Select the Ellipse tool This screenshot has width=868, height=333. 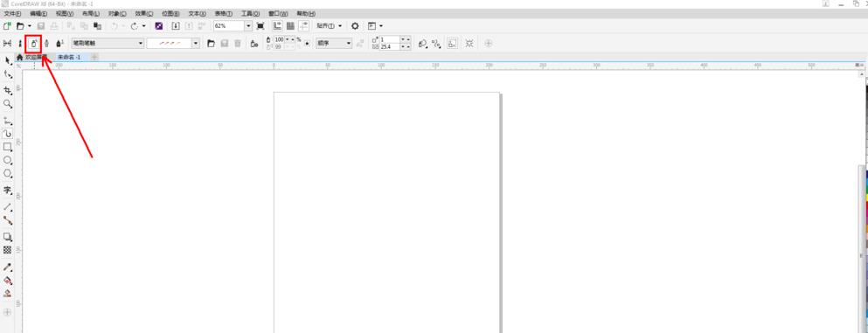[7, 161]
